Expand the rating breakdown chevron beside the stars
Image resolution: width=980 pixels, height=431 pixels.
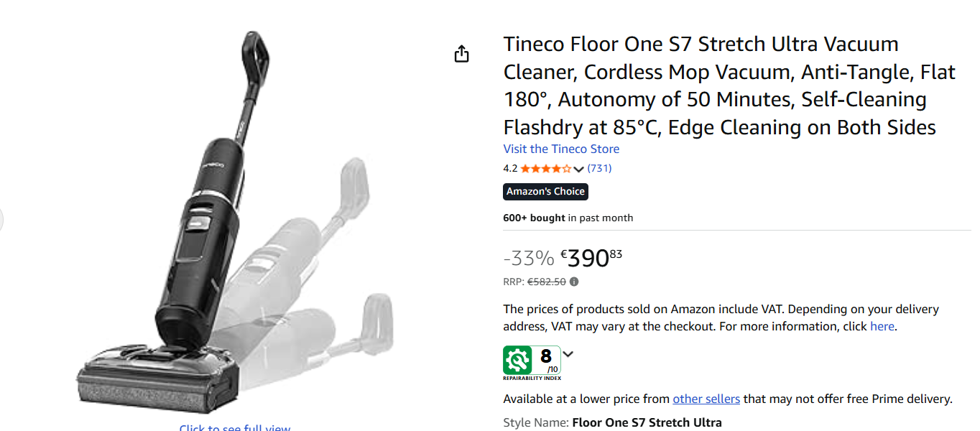tap(579, 170)
